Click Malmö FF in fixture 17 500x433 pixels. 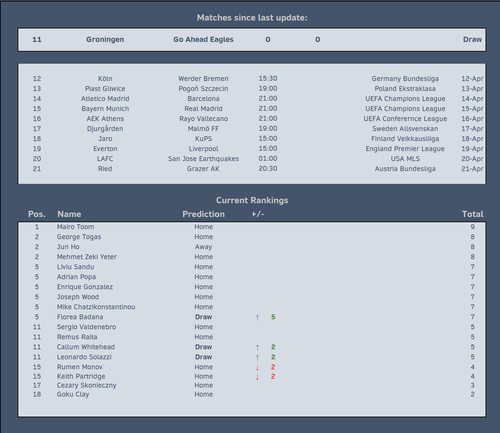[x=203, y=129]
